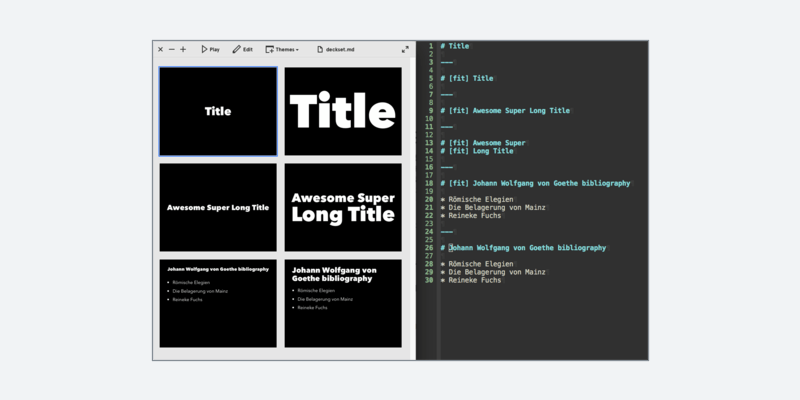
Task: Open the Themes dropdown
Action: (x=282, y=49)
